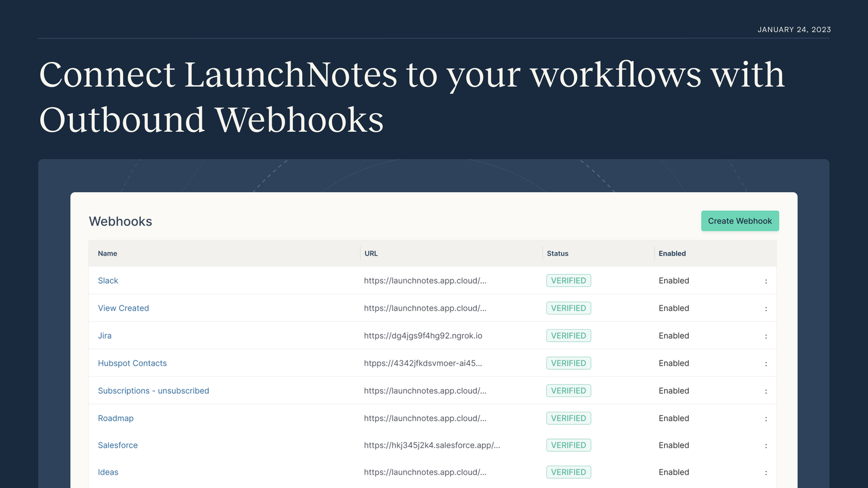Open the more options menu for Slack row
The width and height of the screenshot is (868, 488).
point(766,281)
